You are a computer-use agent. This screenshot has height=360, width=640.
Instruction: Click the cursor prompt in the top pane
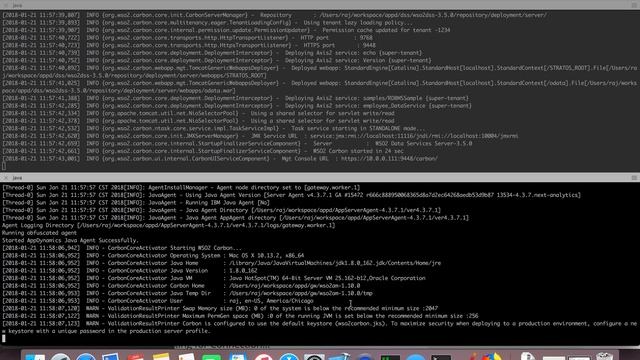[4, 166]
